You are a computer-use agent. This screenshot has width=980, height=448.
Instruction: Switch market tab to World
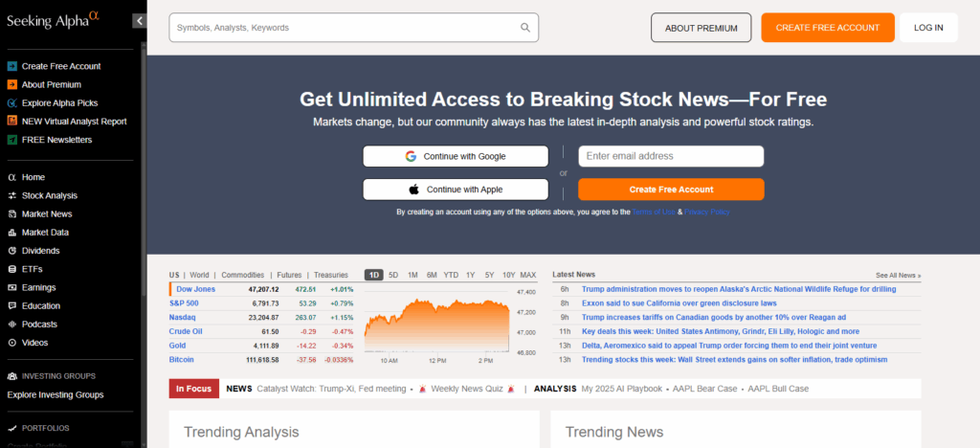(x=199, y=275)
